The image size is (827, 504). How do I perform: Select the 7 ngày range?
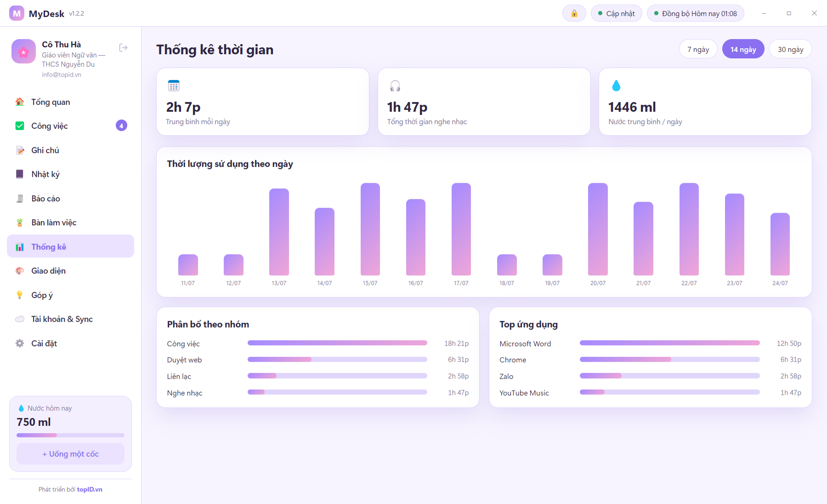[698, 49]
